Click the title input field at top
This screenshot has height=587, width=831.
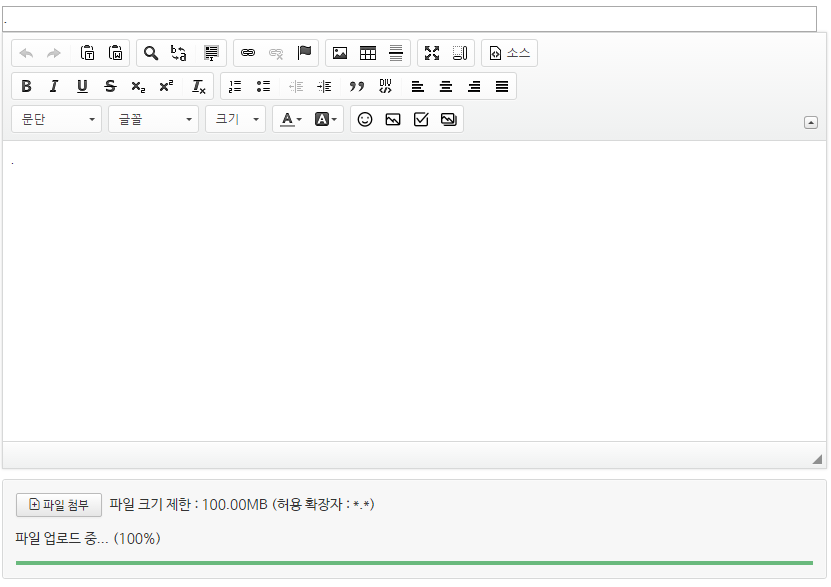(410, 19)
